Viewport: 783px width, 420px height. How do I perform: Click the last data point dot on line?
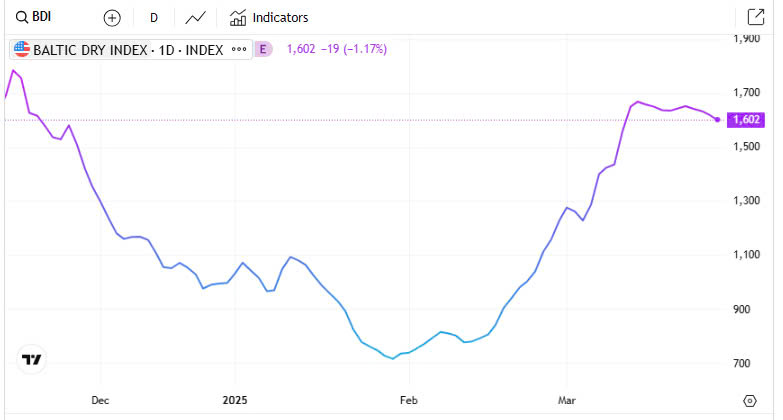tap(718, 119)
